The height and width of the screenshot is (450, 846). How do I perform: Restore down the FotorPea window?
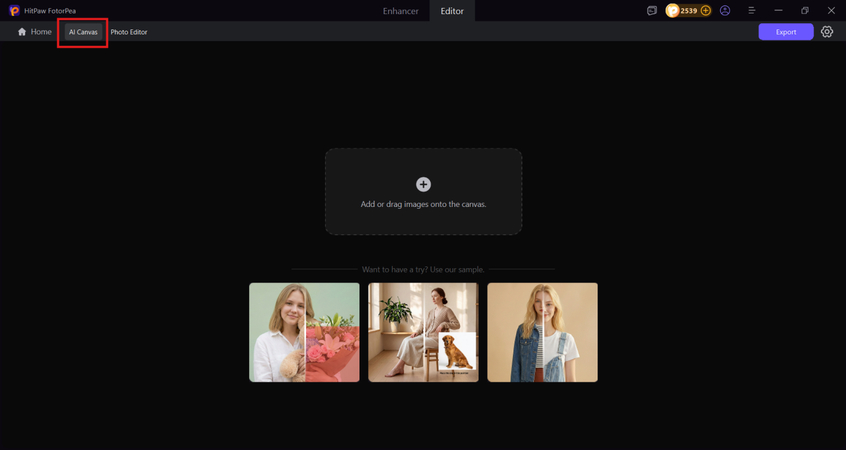pos(804,10)
